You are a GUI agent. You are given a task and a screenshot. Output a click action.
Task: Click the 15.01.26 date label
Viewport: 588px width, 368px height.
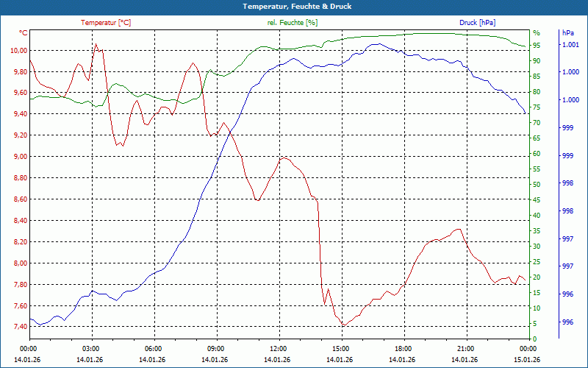tap(527, 360)
